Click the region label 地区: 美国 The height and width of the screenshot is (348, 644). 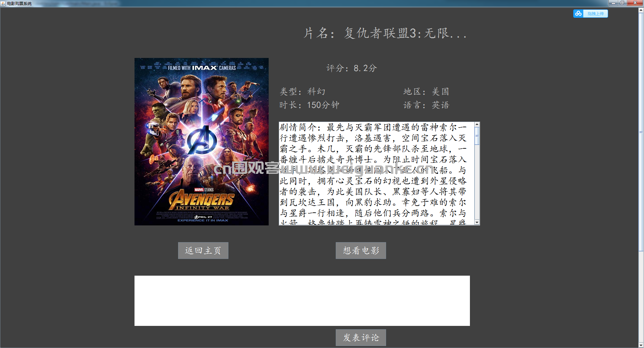426,91
